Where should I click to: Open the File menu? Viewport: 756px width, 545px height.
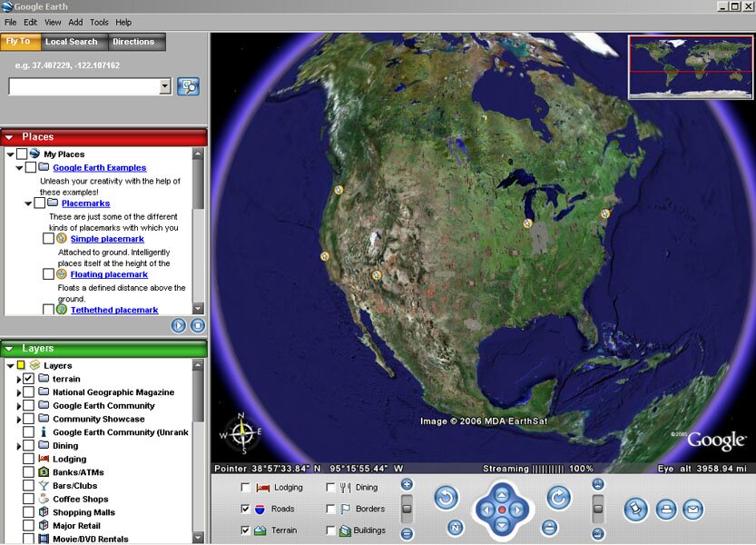pos(10,22)
